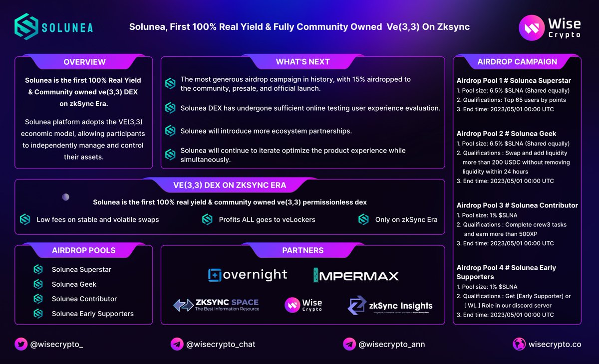Viewport: 599px width, 364px height.
Task: Click the Twitter icon next to @wisecrypto_
Action: (x=21, y=344)
